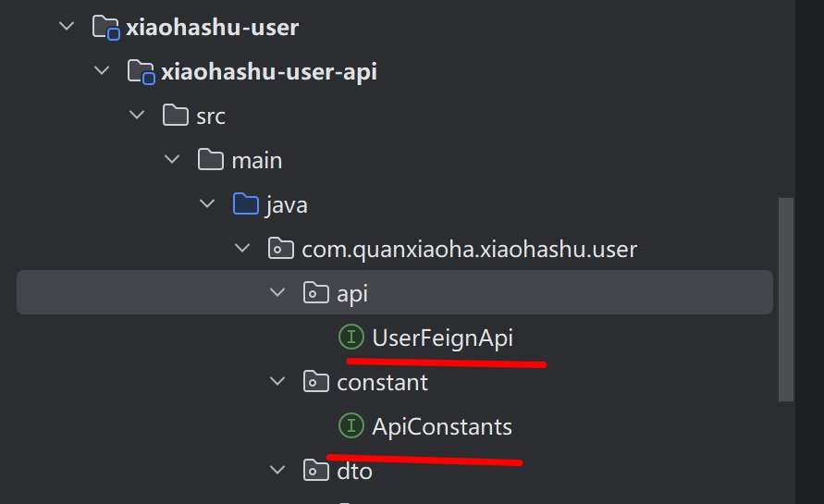
Task: Select the ApiConstants file
Action: [x=441, y=426]
